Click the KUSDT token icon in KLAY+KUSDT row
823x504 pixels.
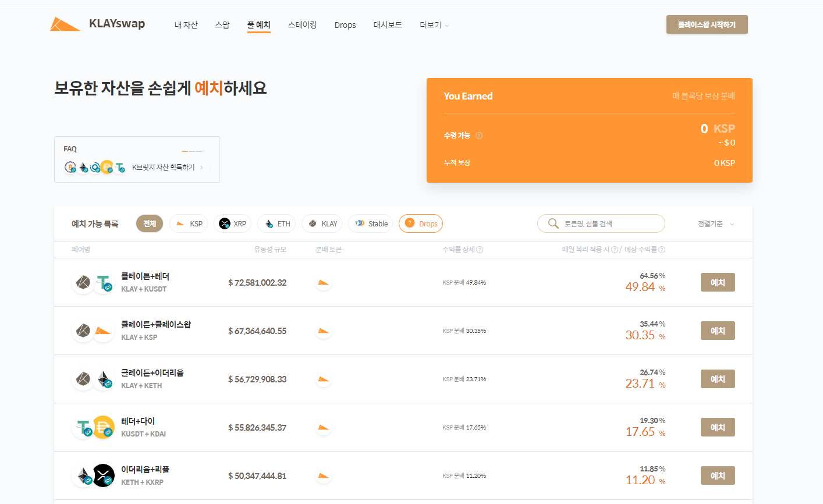[104, 283]
